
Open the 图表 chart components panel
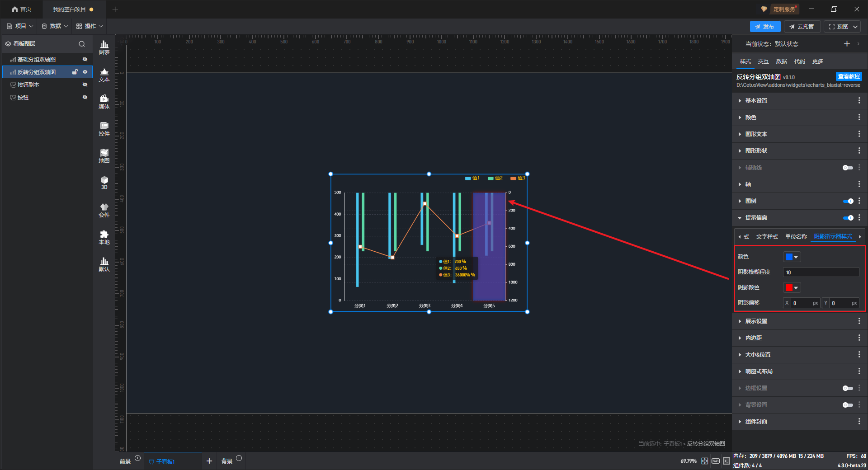[x=104, y=47]
